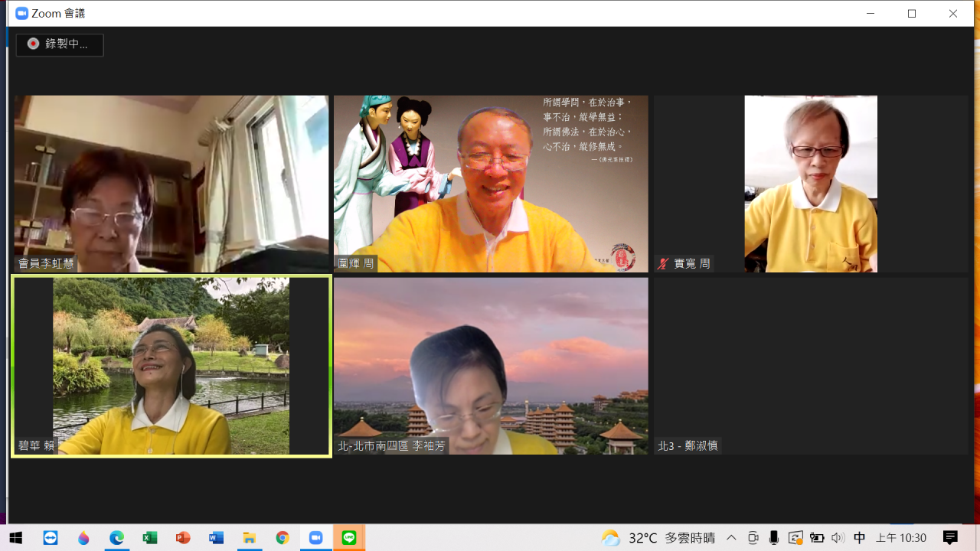
Task: Open PowerPoint from the taskbar
Action: [183, 538]
